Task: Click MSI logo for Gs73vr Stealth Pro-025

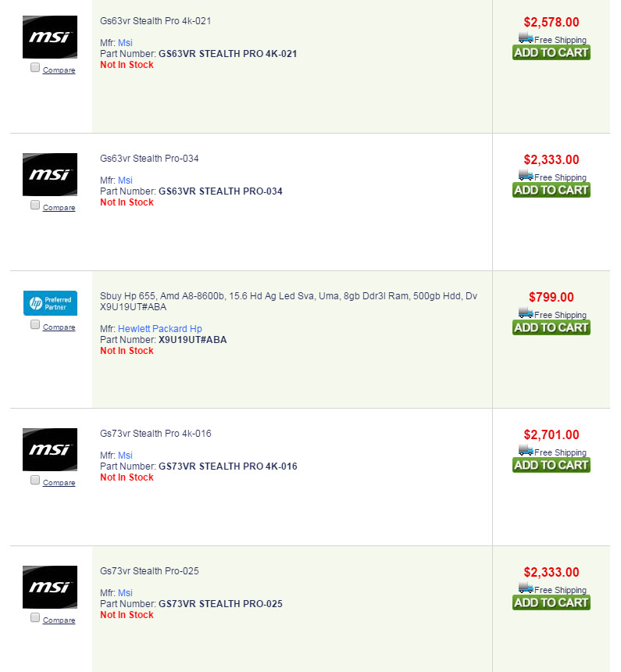Action: 50,587
